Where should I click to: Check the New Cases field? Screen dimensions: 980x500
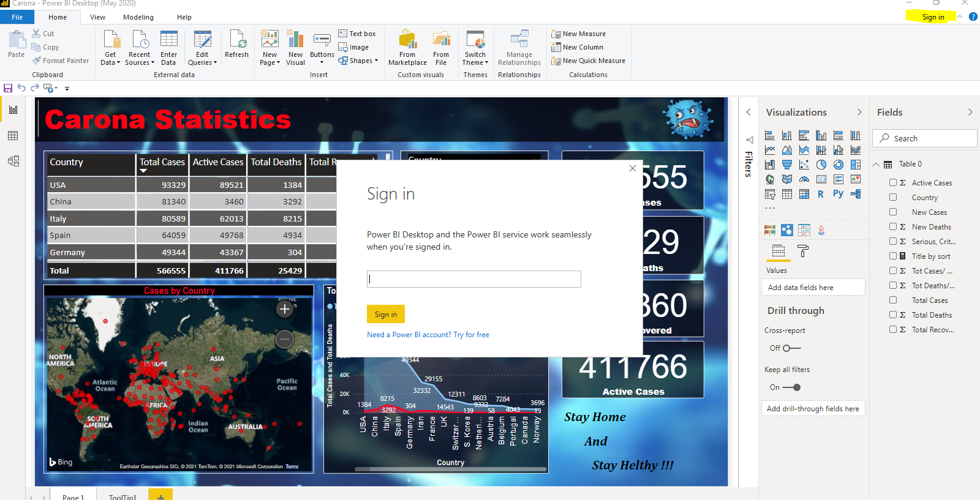[893, 212]
